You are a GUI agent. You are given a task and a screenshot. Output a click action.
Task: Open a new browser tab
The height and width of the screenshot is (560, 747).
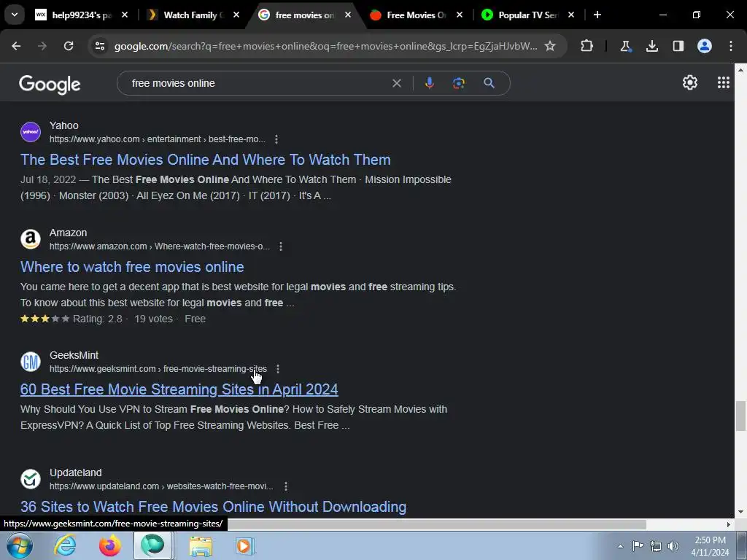tap(597, 15)
